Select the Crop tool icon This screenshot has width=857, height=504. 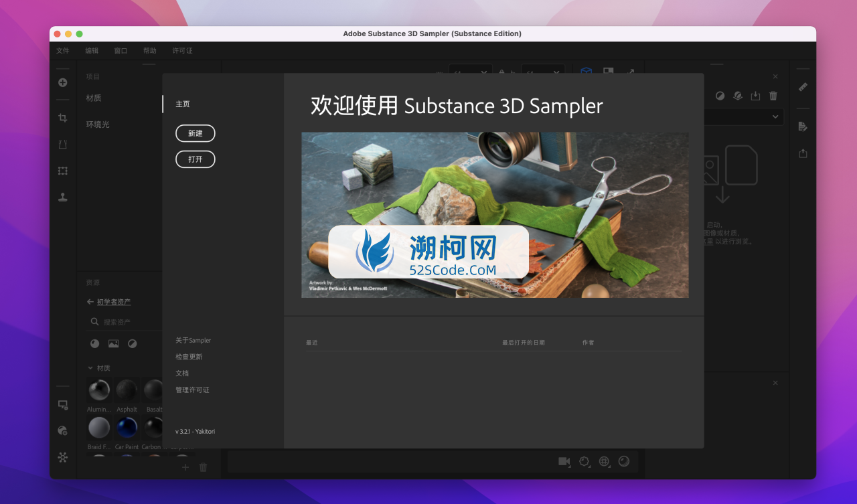[x=62, y=118]
